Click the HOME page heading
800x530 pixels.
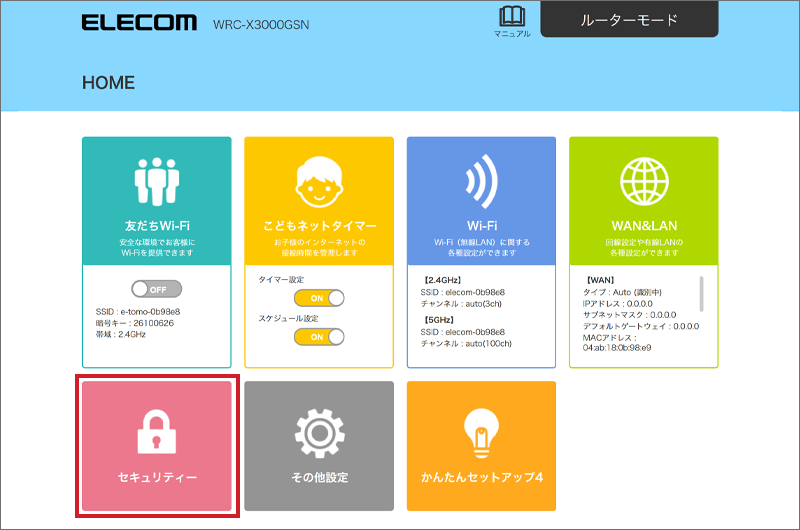click(x=108, y=83)
